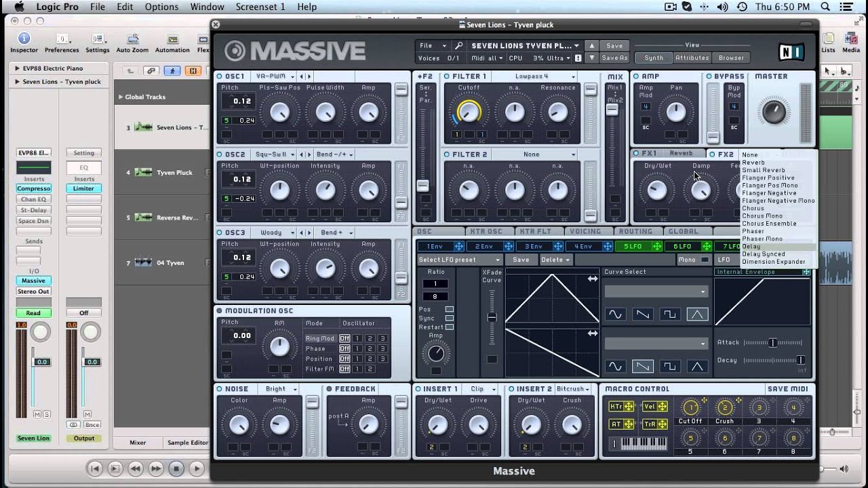The height and width of the screenshot is (488, 868).
Task: Click the chain link icon above Global Tracks
Action: pyautogui.click(x=151, y=70)
